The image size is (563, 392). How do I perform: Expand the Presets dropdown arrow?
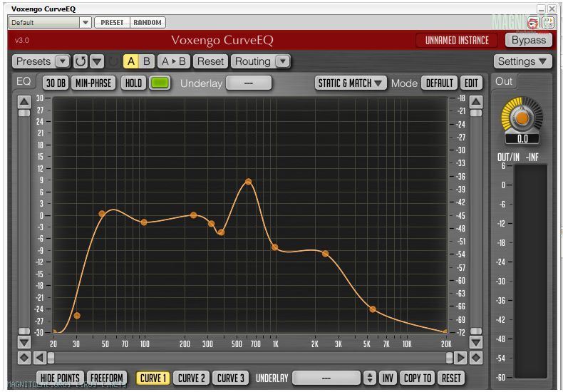63,61
